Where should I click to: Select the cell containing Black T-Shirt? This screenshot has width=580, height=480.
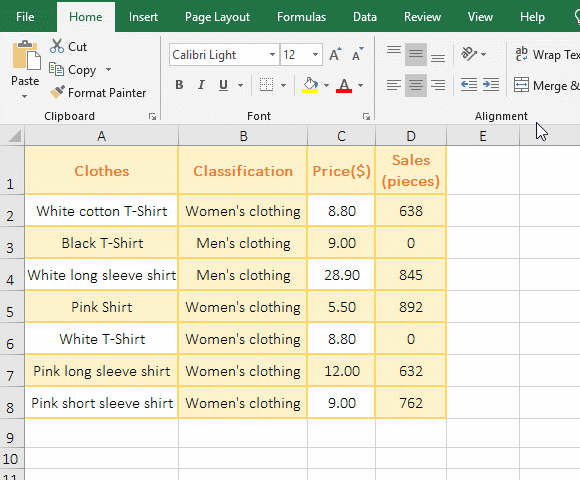[102, 243]
